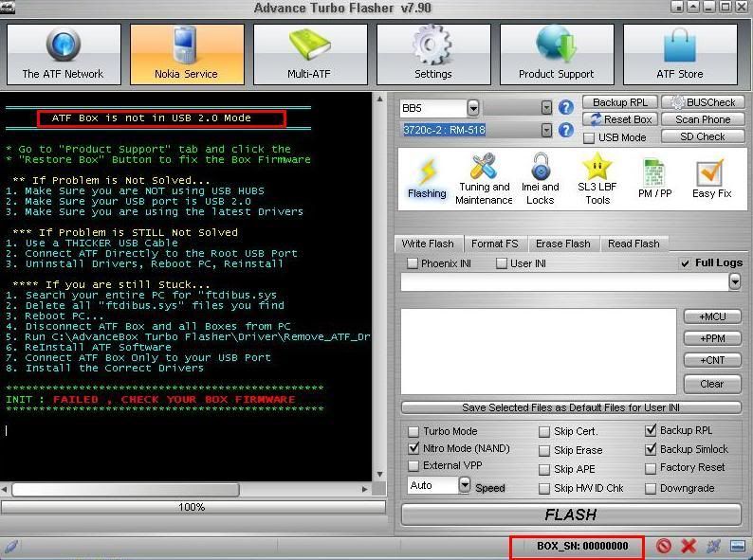Check the Skip APE option
The image size is (753, 560).
pos(544,469)
